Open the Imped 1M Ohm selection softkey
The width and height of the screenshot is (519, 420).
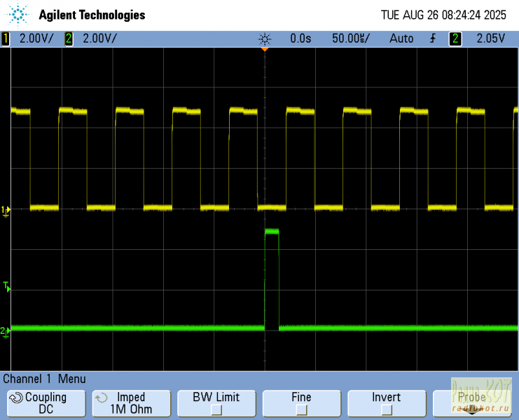131,403
